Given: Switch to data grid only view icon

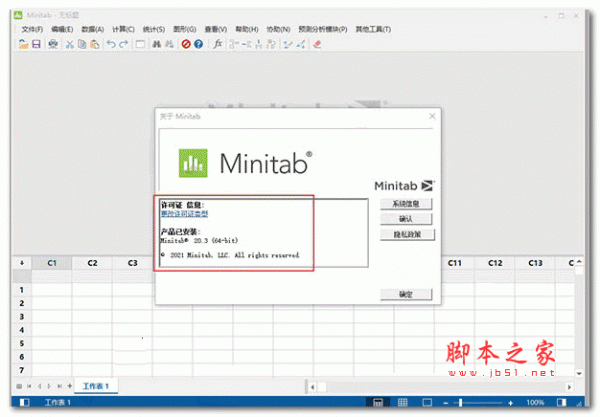Looking at the screenshot, I should coord(403,402).
